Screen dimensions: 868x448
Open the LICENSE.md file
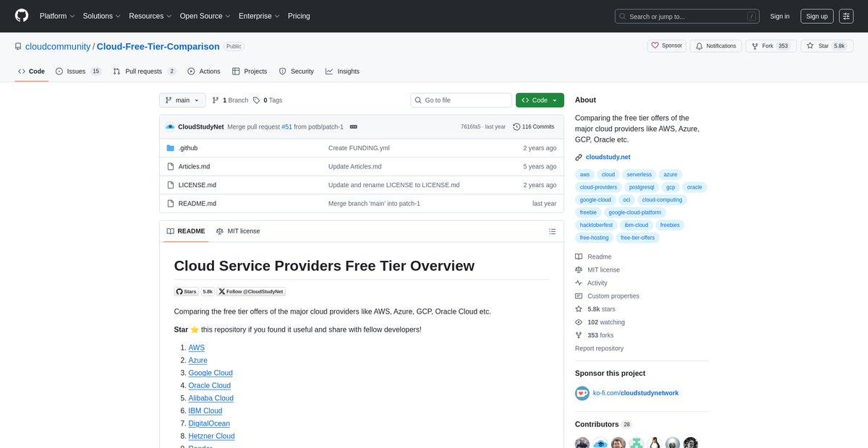point(197,185)
